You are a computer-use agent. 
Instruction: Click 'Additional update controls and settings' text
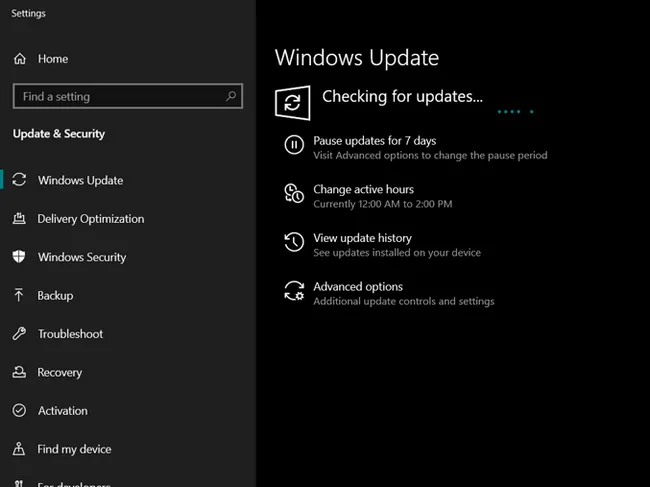(404, 301)
